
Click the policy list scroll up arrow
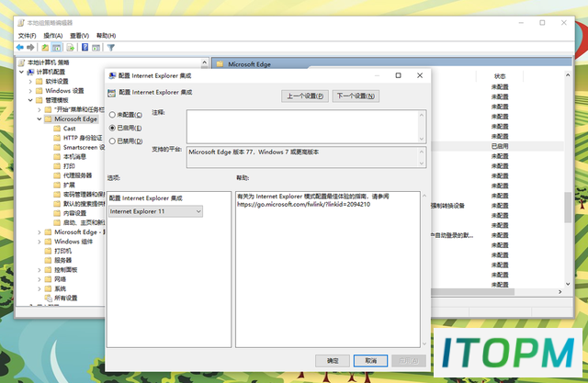click(x=568, y=75)
